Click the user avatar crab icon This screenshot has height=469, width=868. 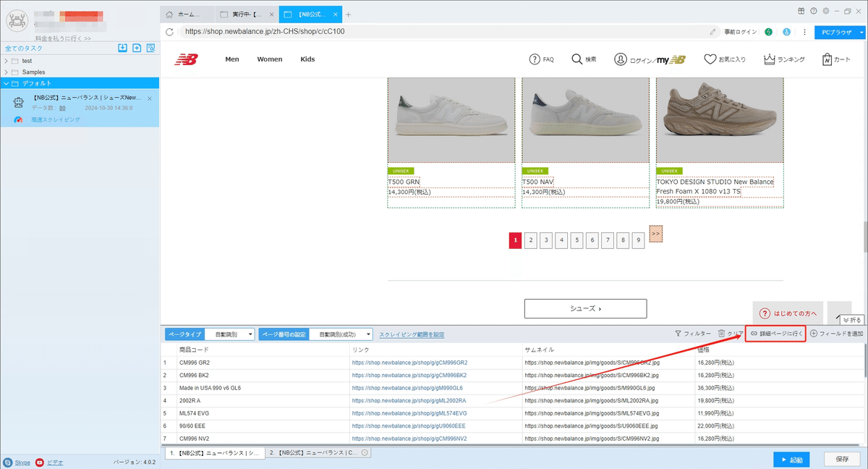[17, 22]
